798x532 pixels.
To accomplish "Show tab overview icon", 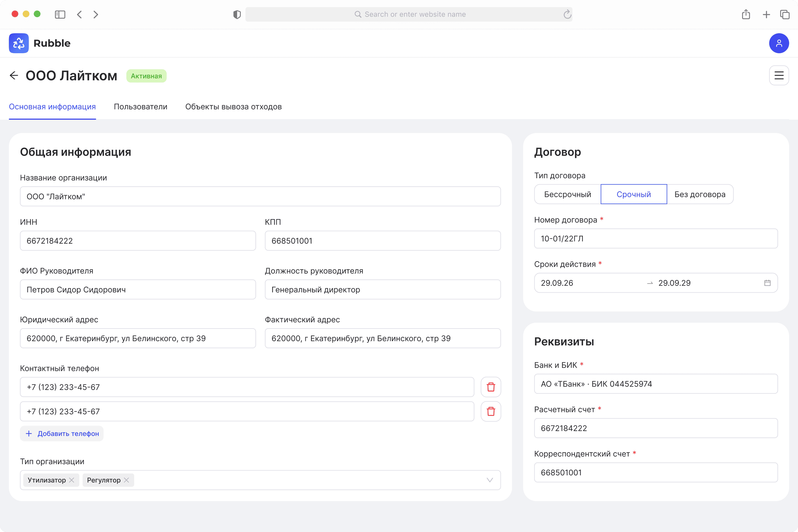I will pyautogui.click(x=785, y=14).
